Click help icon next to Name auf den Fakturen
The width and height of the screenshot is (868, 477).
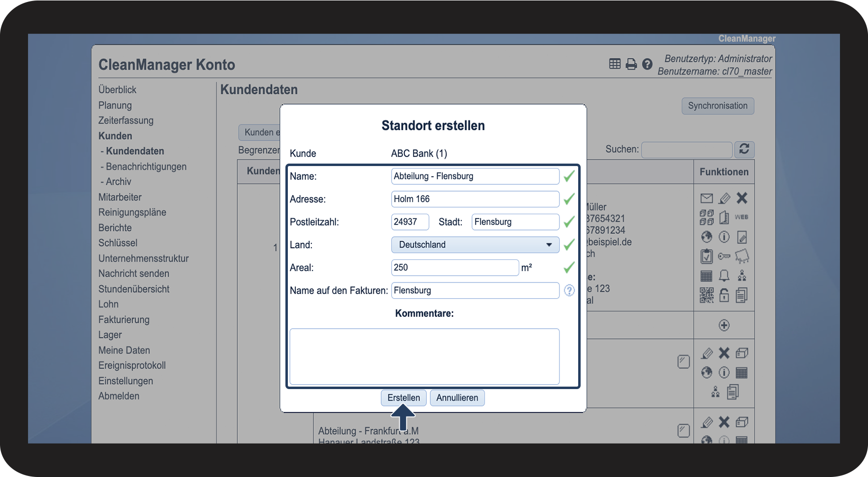pyautogui.click(x=569, y=290)
